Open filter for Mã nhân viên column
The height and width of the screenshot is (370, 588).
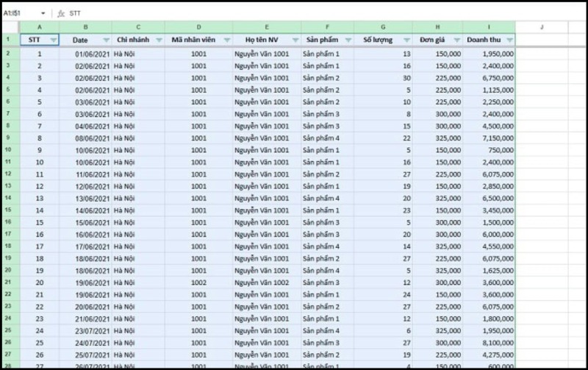click(x=226, y=40)
